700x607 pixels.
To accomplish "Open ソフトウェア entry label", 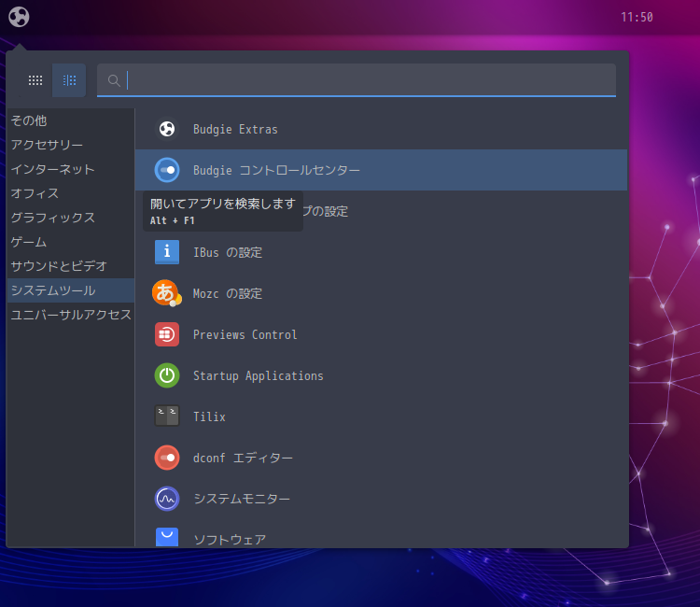I will pos(230,540).
